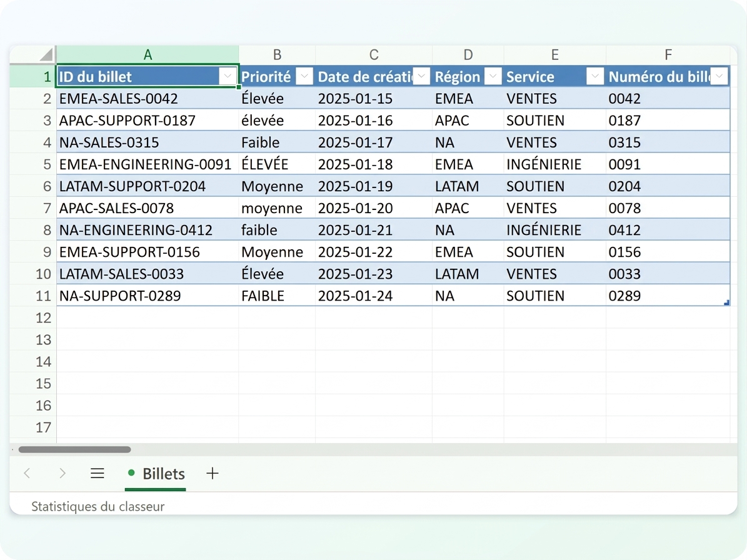Open Statistiques du classeur in status bar
Screen dimensions: 747x560
(98, 506)
